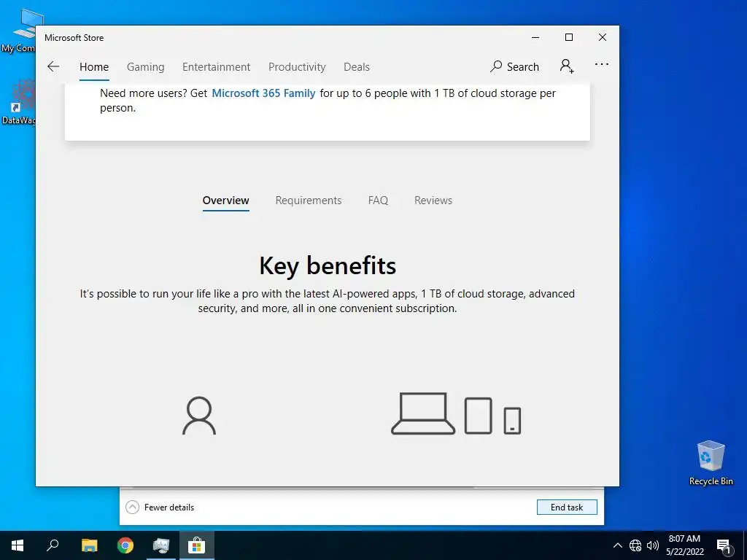Image resolution: width=747 pixels, height=560 pixels.
Task: Click End task in Task Manager
Action: click(567, 507)
